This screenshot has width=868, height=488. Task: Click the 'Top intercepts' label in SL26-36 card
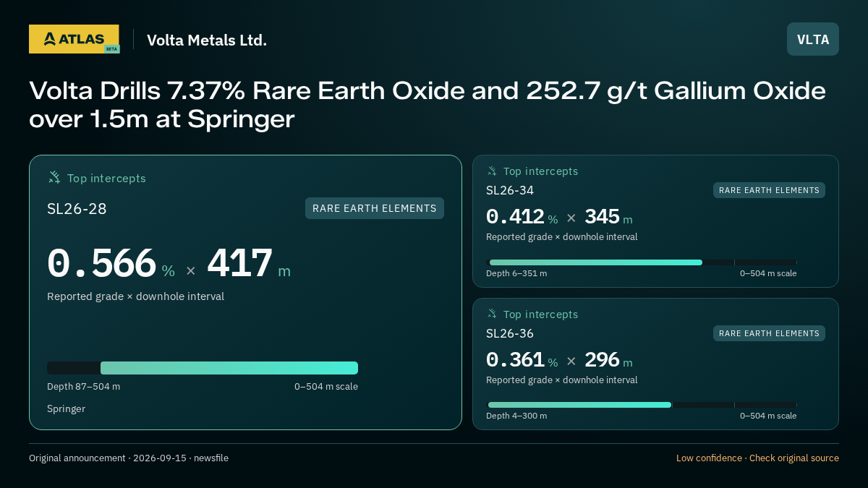[x=540, y=314]
